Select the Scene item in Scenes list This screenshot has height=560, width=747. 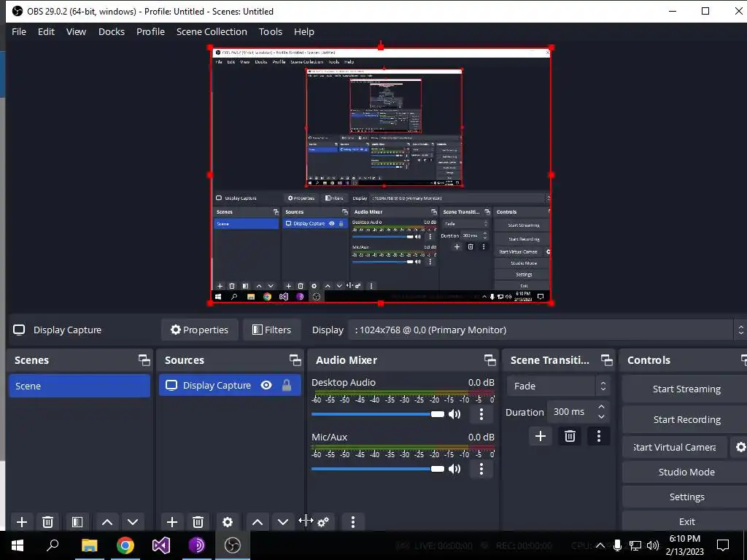[80, 386]
